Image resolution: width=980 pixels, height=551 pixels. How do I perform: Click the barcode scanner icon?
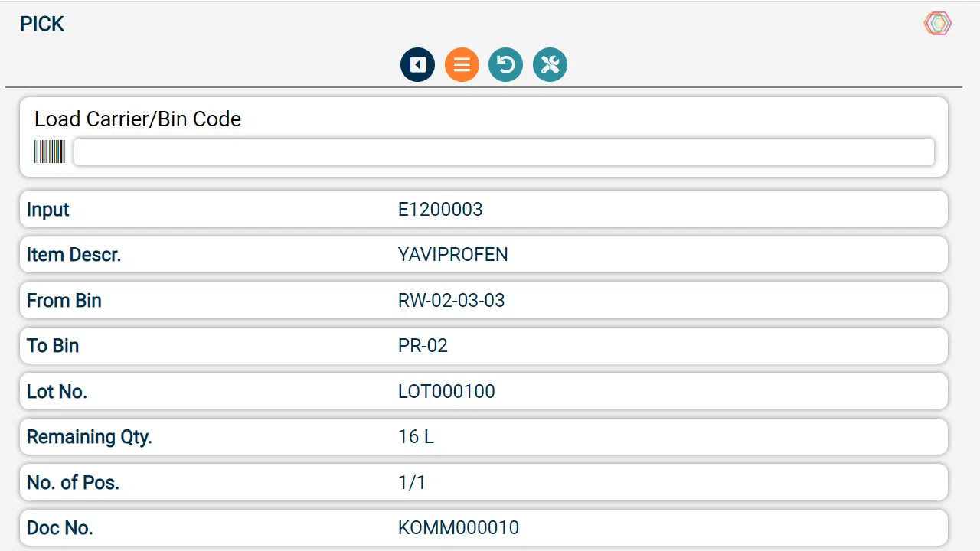[49, 152]
